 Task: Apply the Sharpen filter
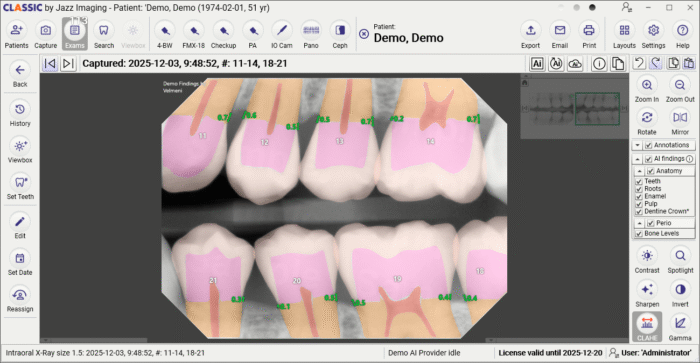tap(647, 295)
